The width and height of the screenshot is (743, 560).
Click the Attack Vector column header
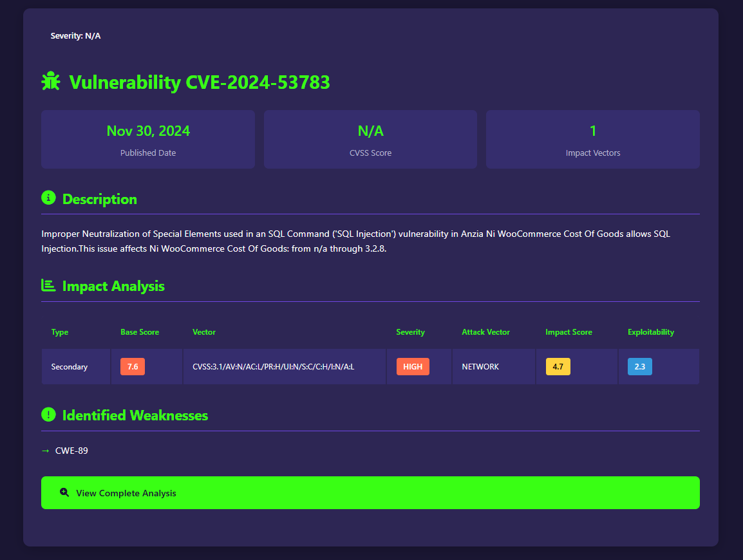tap(485, 332)
